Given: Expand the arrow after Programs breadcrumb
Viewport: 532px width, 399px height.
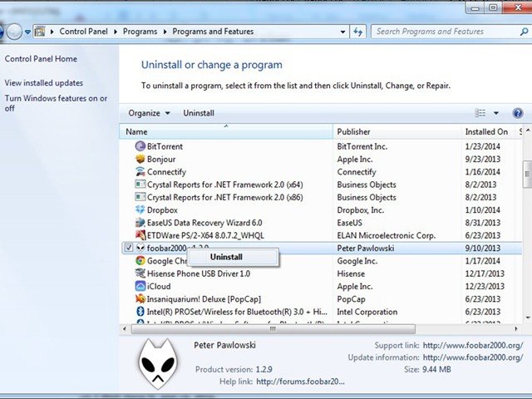Looking at the screenshot, I should pyautogui.click(x=165, y=32).
